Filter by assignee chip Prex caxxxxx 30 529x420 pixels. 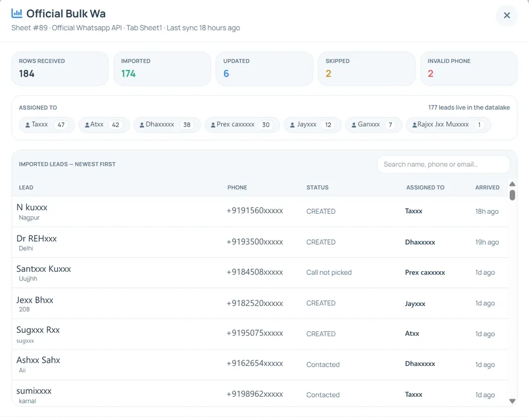coord(242,125)
